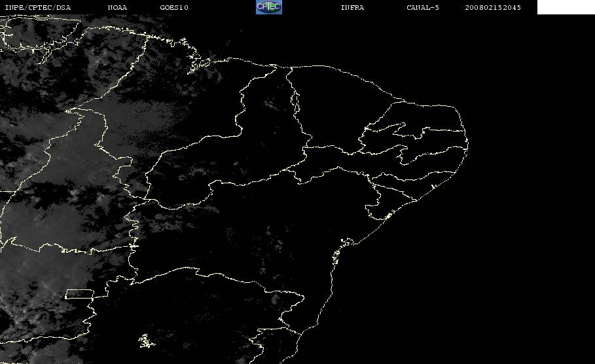Select the INPE/CPTEC/DSA header text

[x=37, y=7]
